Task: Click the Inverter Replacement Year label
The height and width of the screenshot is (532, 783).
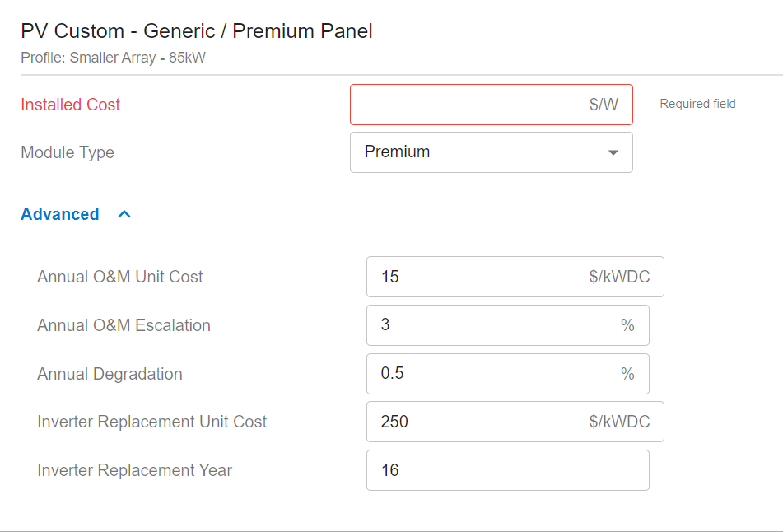Action: [x=134, y=470]
